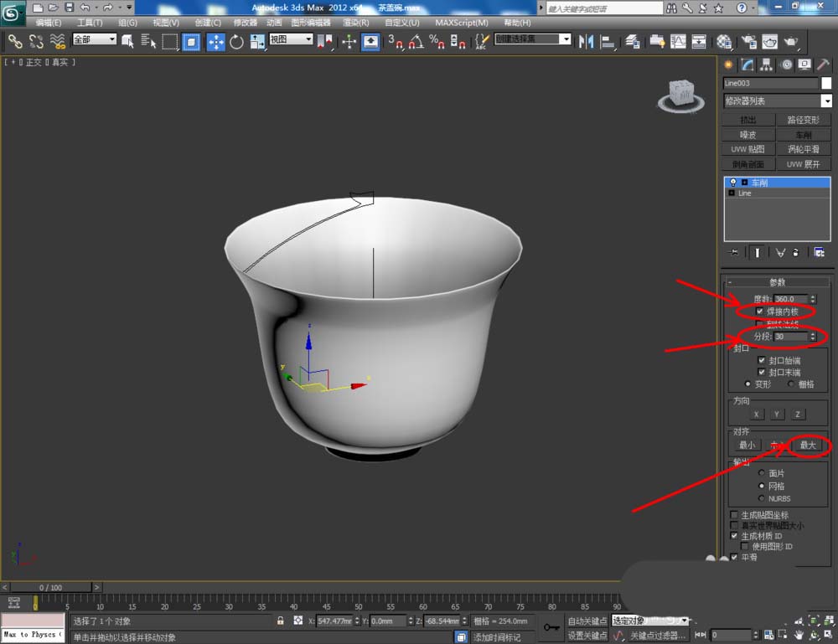Toggle Window/Crossing selection mode

[x=191, y=41]
